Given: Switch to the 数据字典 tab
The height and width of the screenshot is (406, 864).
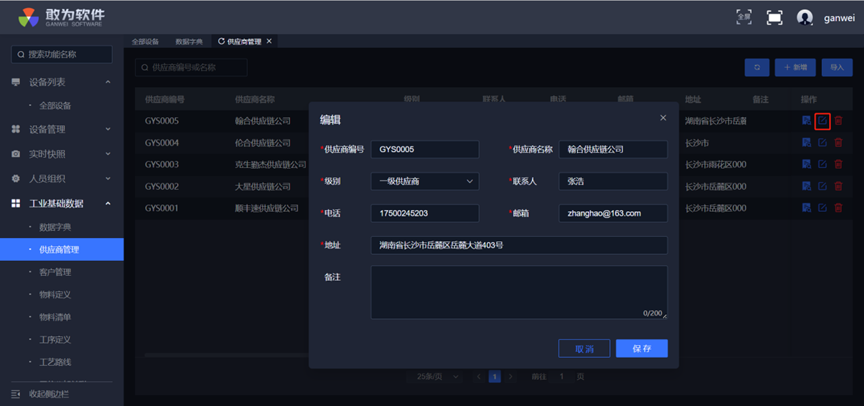Looking at the screenshot, I should [x=189, y=41].
